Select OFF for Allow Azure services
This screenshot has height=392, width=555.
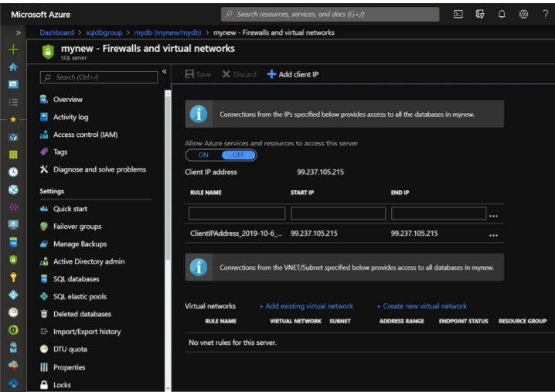[238, 155]
